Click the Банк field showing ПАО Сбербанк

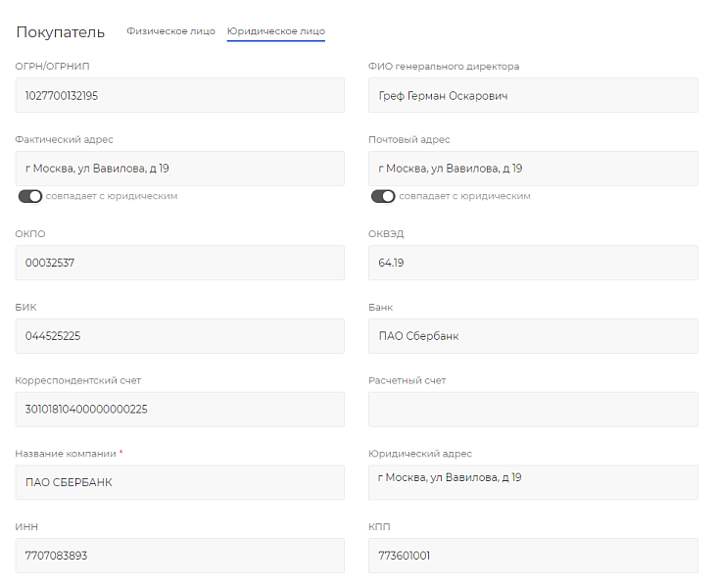pos(533,336)
